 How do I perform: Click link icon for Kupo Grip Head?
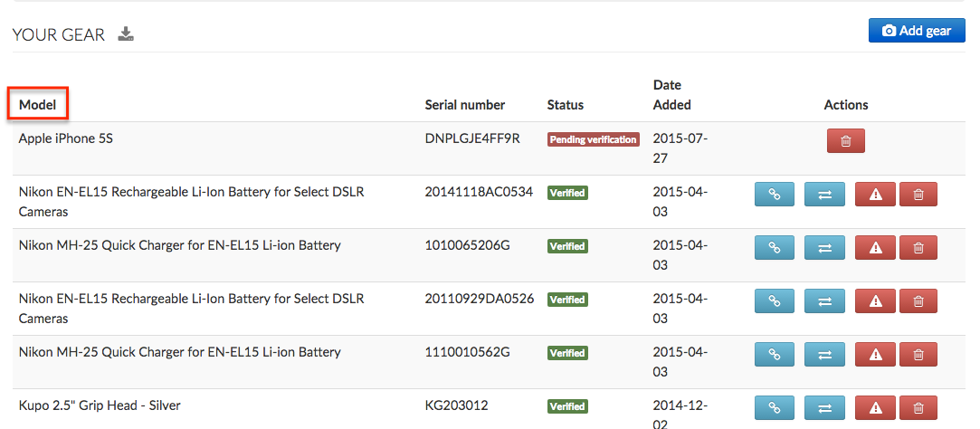tap(774, 408)
